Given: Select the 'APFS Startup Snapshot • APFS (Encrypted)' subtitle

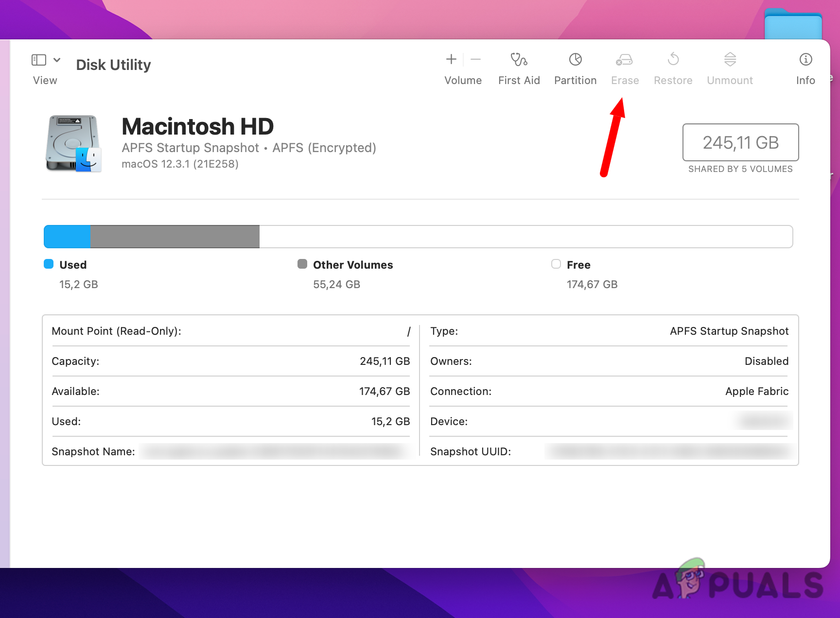Looking at the screenshot, I should pos(249,148).
